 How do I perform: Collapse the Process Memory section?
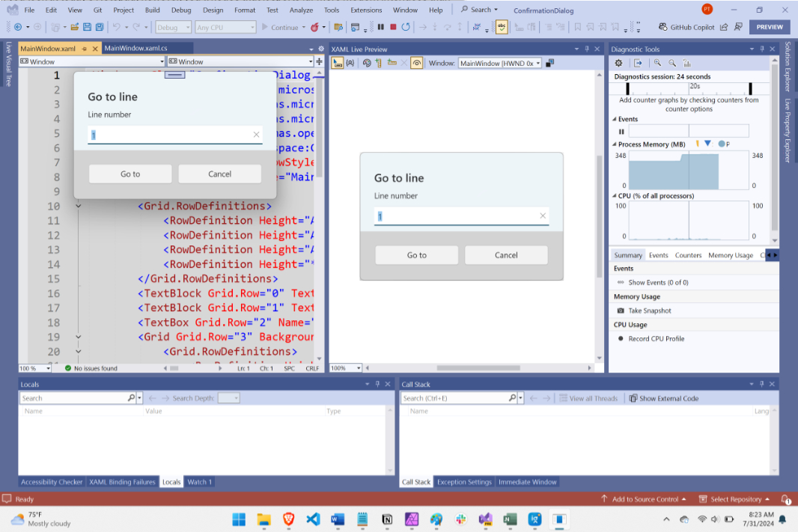click(615, 144)
